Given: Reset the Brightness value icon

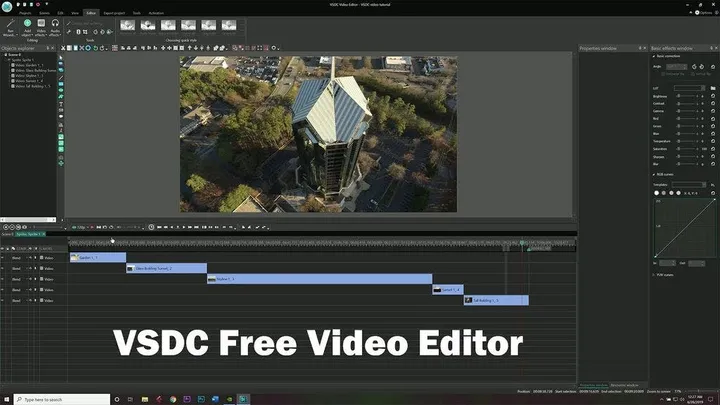Looking at the screenshot, I should tap(713, 96).
